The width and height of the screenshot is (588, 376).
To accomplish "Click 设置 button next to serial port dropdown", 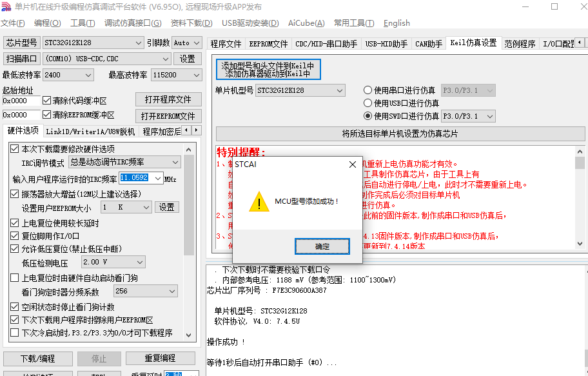I will point(187,59).
